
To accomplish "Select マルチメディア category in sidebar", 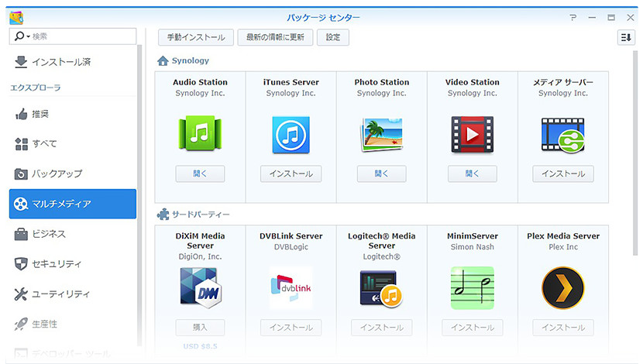I will pos(73,204).
